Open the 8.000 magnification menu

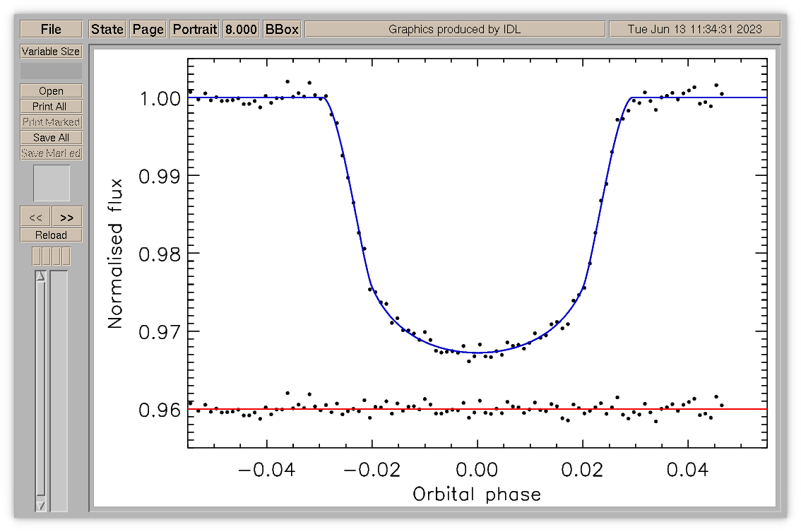point(241,29)
